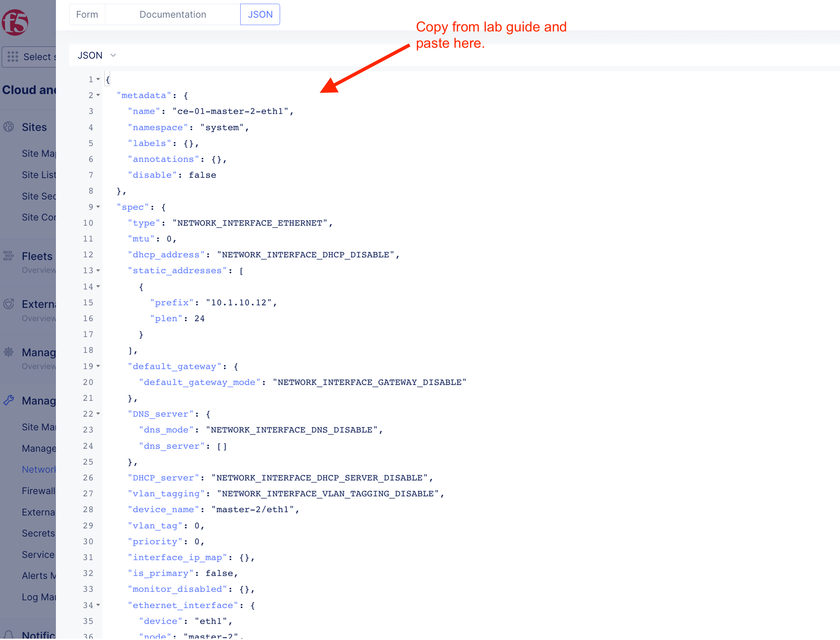
Task: Collapse the spec block at line 9
Action: coord(98,207)
